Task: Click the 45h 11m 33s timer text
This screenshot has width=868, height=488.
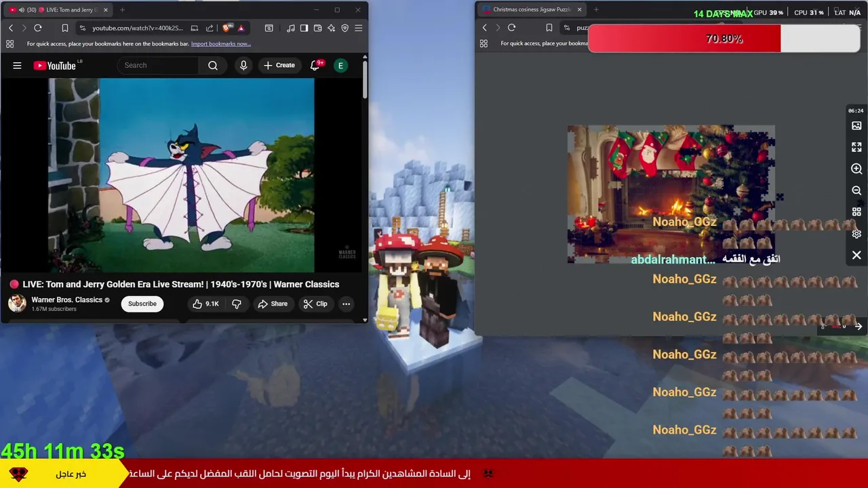Action: (x=62, y=451)
